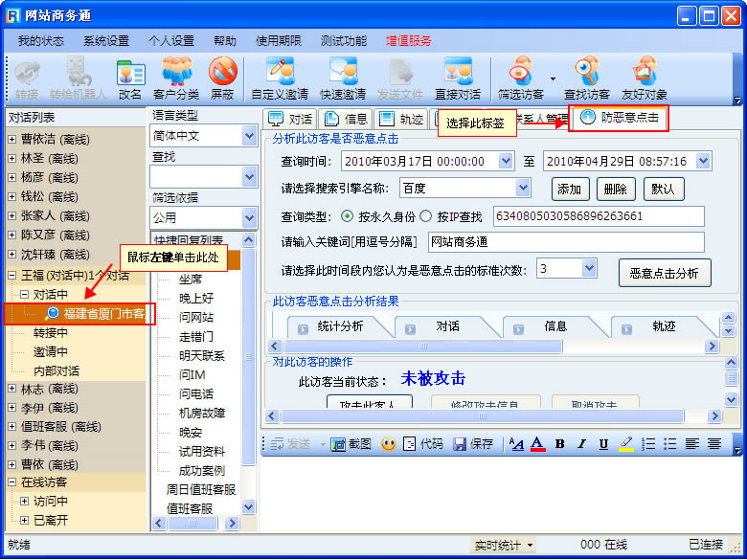Click the 快速邀请 quick invite icon
Viewport: 747px width, 560px height.
click(x=343, y=78)
